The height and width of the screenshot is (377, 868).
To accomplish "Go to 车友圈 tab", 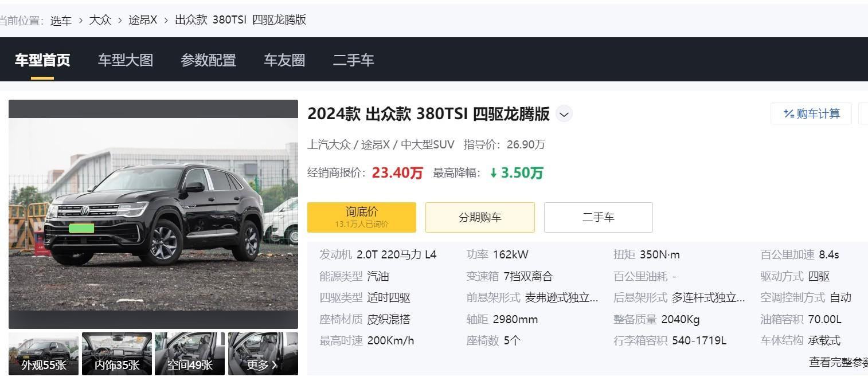I will (284, 60).
